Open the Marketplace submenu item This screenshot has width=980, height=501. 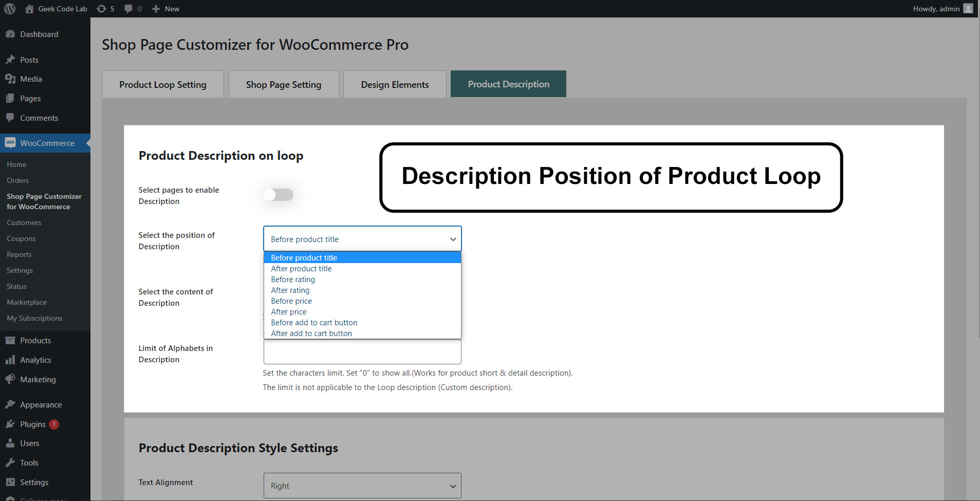point(27,302)
